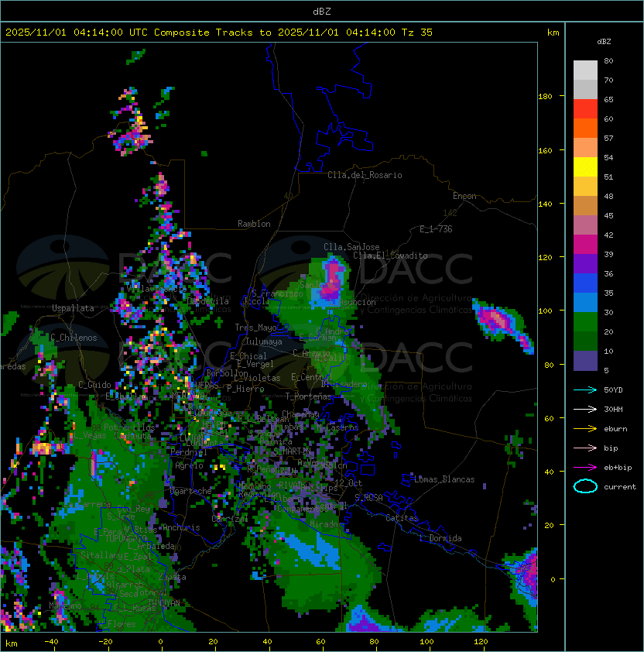The image size is (644, 652).
Task: Click the 'Zapata' map label
Action: [172, 577]
